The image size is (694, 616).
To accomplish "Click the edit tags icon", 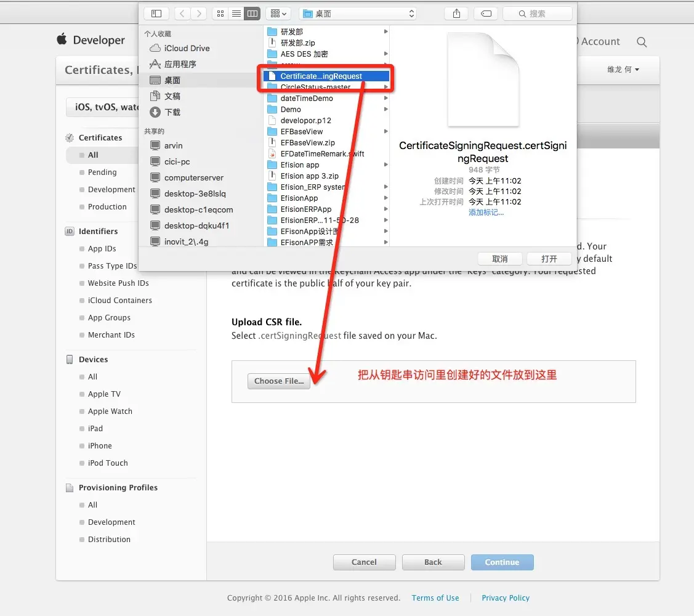I will pyautogui.click(x=486, y=14).
